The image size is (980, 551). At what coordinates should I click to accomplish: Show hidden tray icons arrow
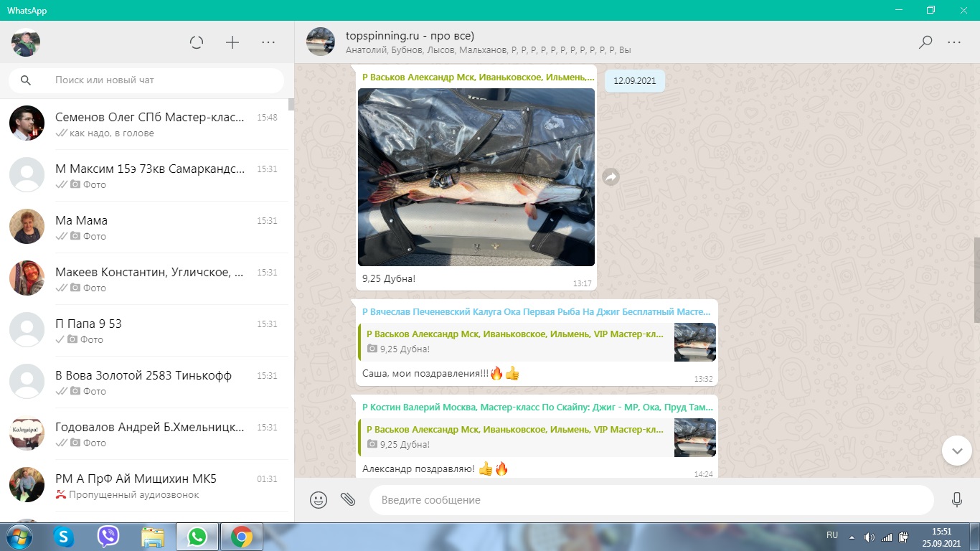click(x=852, y=537)
